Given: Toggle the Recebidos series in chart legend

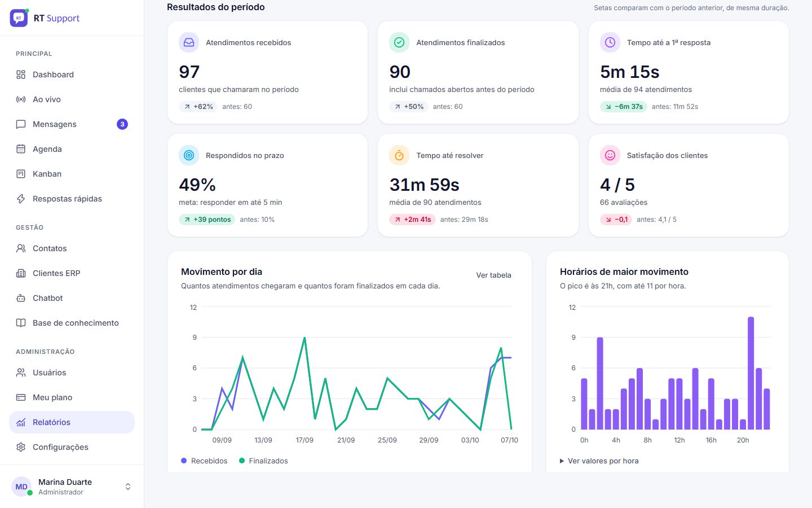Looking at the screenshot, I should coord(204,461).
